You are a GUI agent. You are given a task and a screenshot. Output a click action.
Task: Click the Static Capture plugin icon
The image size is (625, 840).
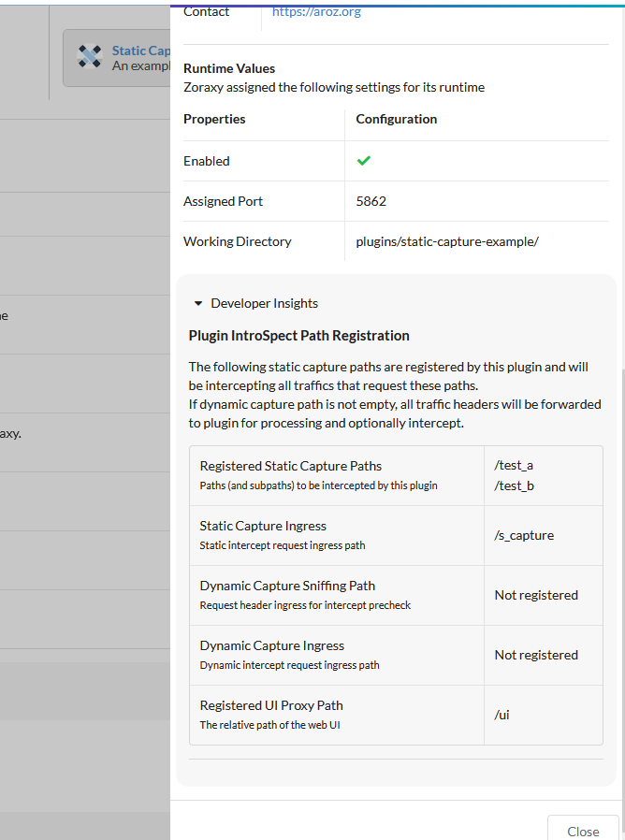(89, 58)
